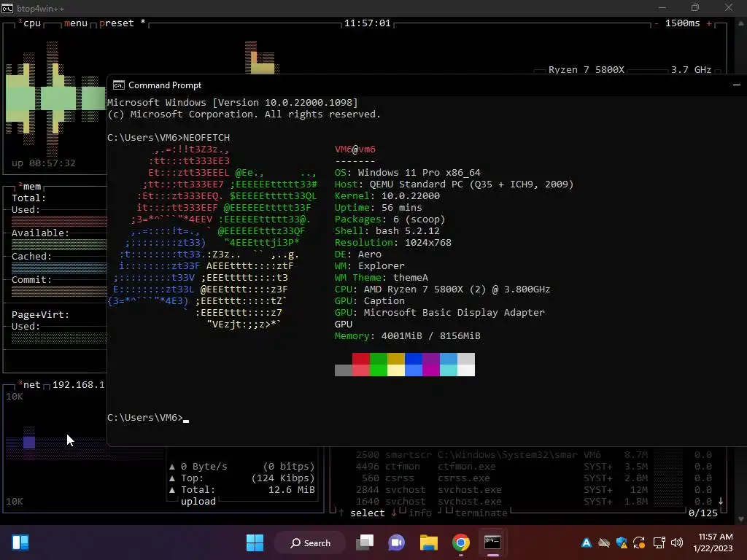Select the Command Prompt taskbar icon

pos(492,542)
